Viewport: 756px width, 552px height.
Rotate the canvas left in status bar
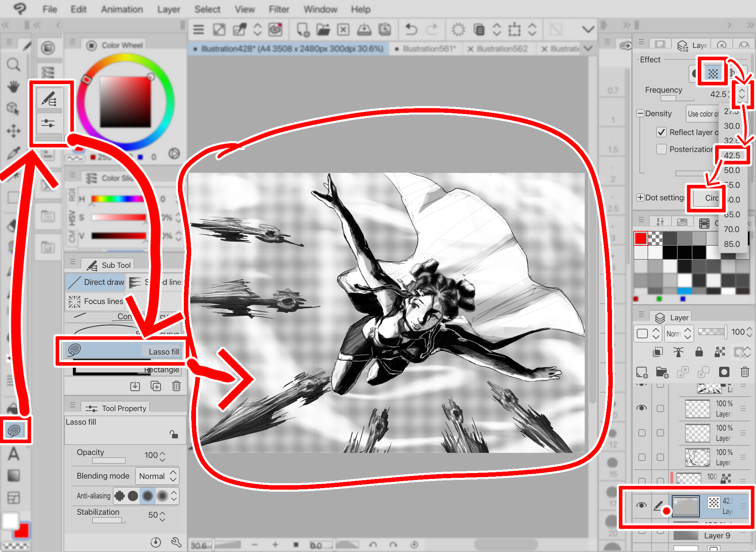pos(373,545)
